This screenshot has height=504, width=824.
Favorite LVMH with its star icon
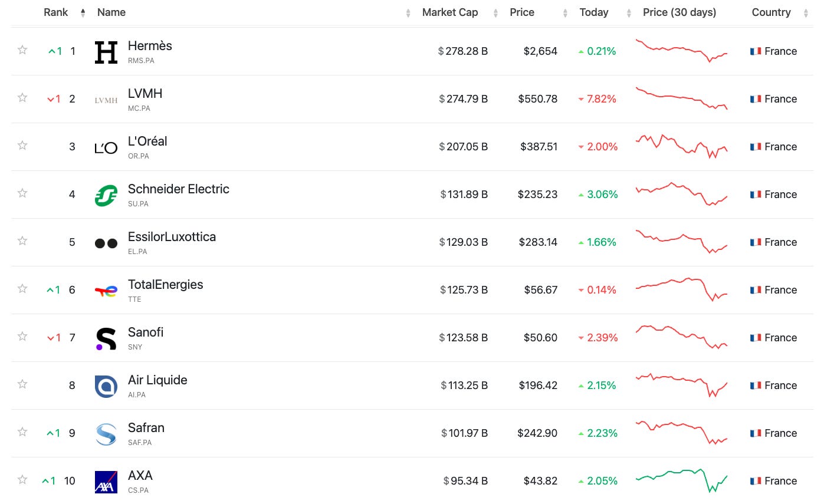(x=22, y=97)
